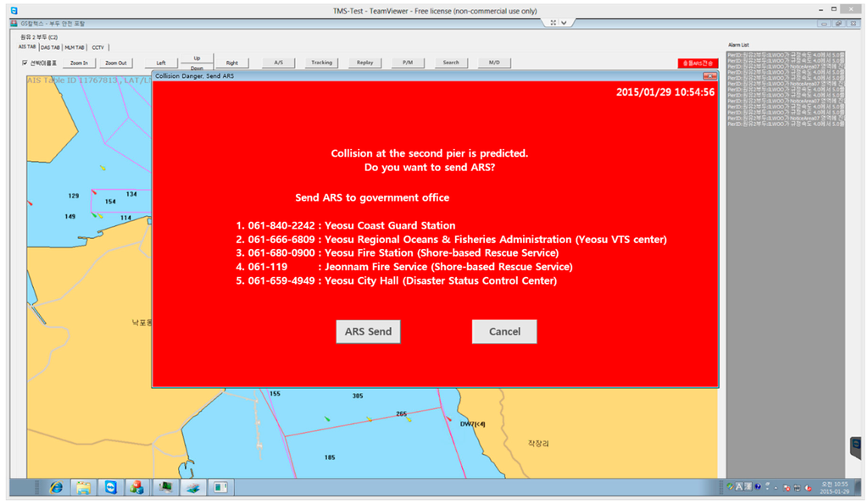
Task: Click the Replay toolbar button
Action: 364,63
